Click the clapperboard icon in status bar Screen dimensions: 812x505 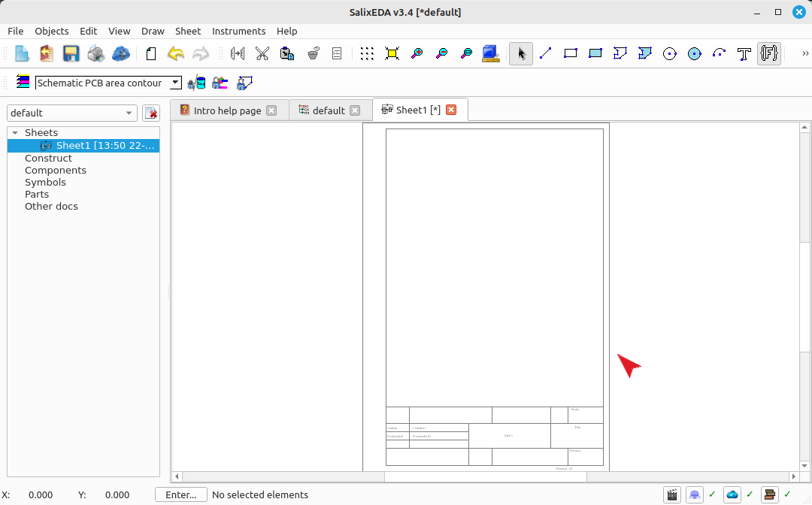[672, 494]
